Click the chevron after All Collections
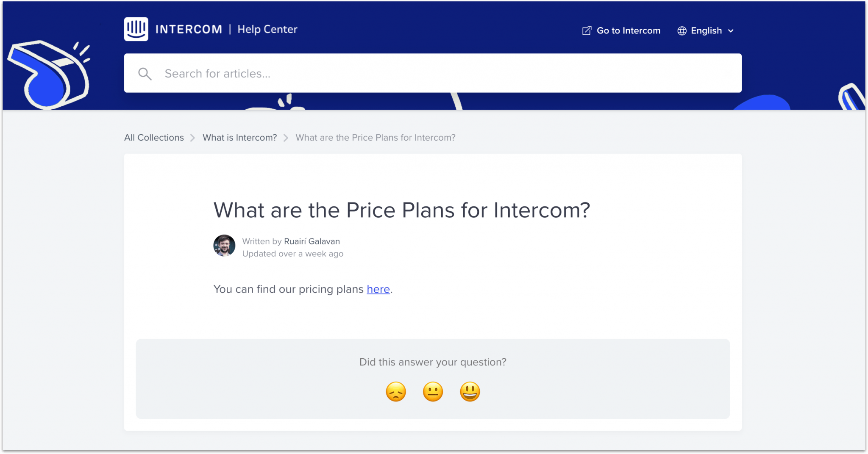The width and height of the screenshot is (868, 454). 193,138
